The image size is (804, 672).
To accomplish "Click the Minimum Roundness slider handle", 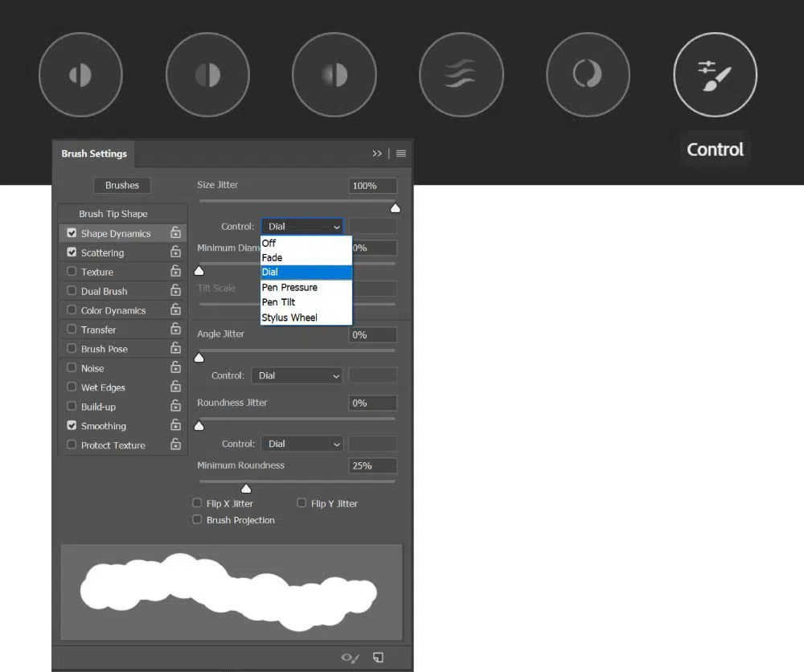I will 246,489.
